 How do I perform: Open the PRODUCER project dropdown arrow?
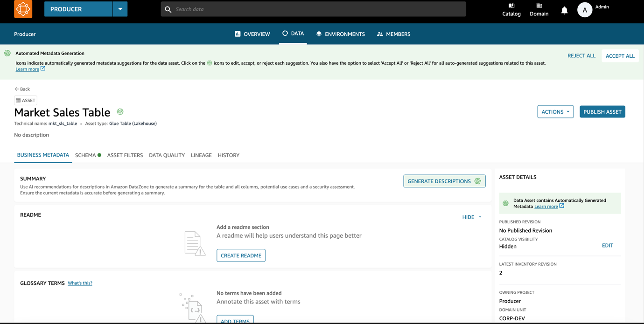[120, 9]
